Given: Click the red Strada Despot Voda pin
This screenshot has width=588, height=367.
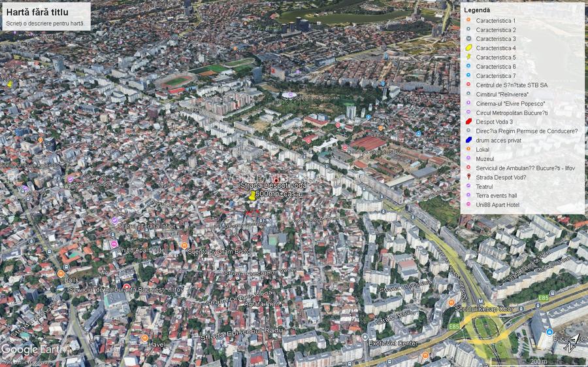Looking at the screenshot, I should (x=276, y=181).
